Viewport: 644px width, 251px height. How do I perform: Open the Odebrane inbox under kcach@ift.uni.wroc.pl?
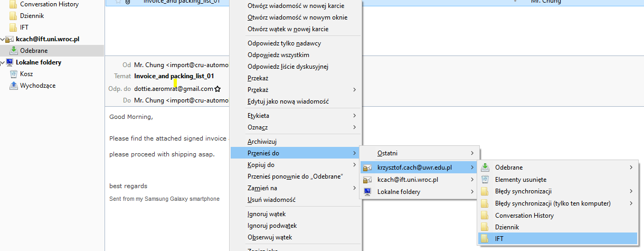coord(34,51)
